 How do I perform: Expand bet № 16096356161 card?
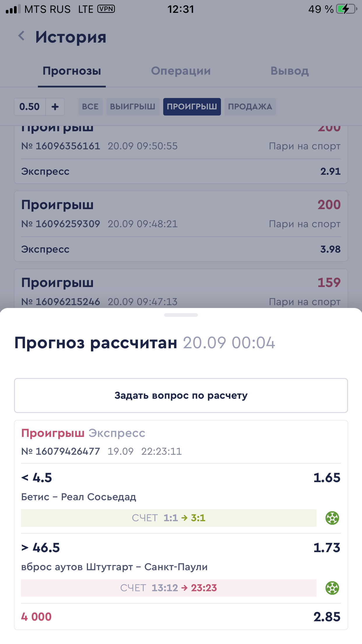click(181, 155)
